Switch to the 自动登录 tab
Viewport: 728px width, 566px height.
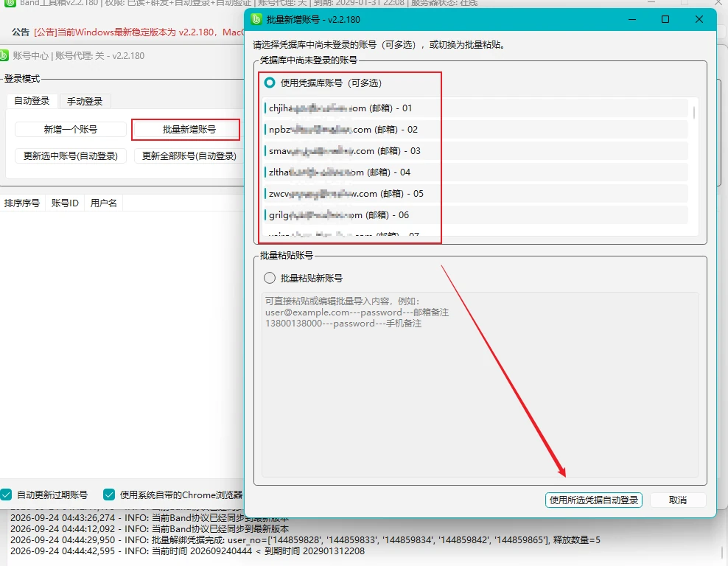click(32, 101)
